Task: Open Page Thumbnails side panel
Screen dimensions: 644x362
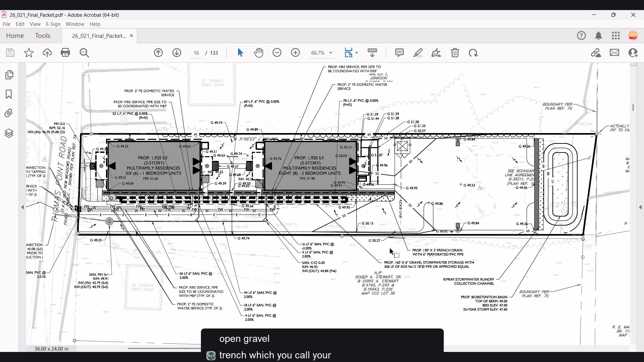Action: [9, 75]
